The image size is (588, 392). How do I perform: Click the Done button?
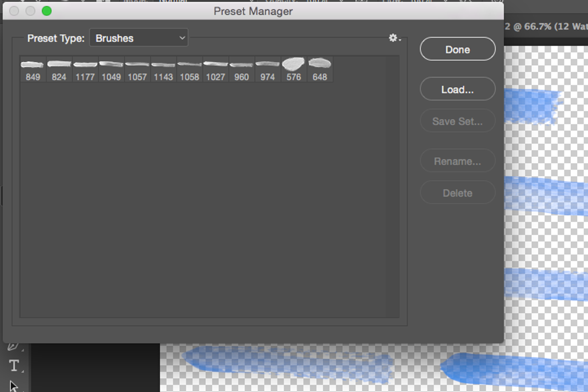(x=458, y=49)
